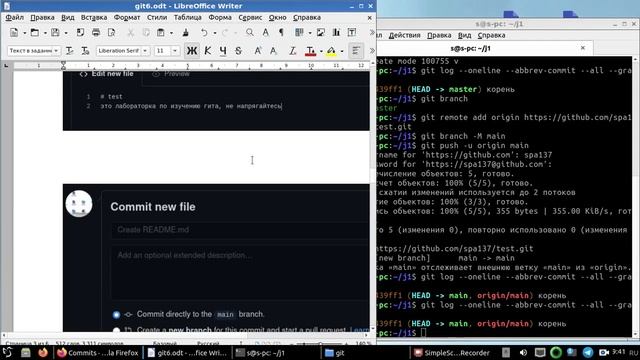Toggle Align Left paragraph button
Image resolution: width=640 pixels, height=360 pixels.
tap(356, 51)
